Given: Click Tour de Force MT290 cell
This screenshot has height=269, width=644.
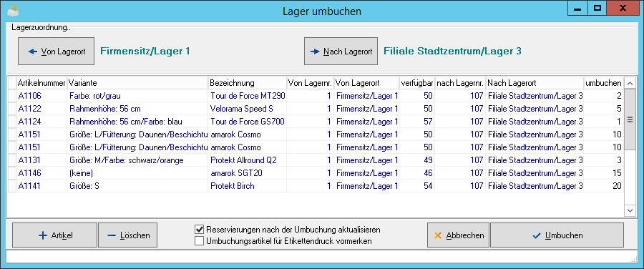Looking at the screenshot, I should pyautogui.click(x=248, y=96).
